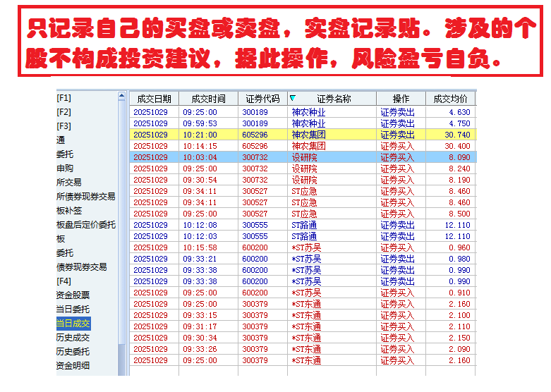
Task: Select the *ST东通 row at 09:30:34
Action: (303, 338)
